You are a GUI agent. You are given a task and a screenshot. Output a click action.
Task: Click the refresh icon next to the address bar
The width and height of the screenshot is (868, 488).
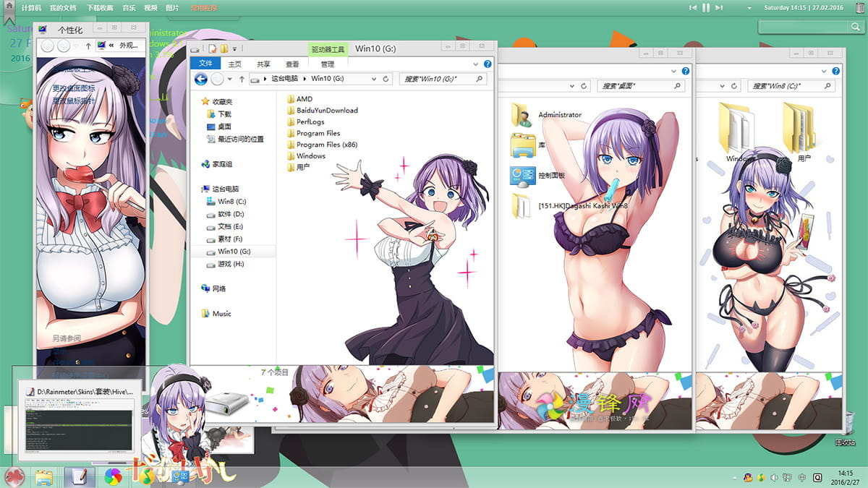[x=386, y=78]
